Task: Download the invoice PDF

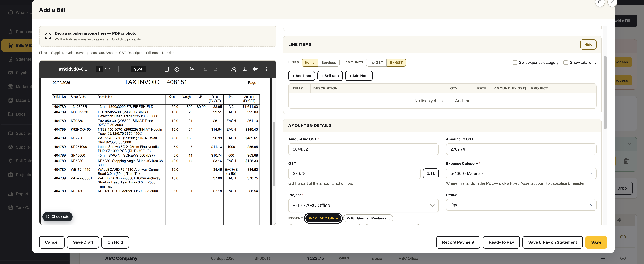Action: (245, 69)
